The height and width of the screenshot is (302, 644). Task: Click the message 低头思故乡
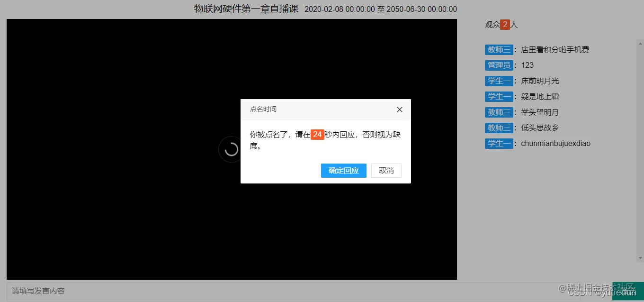540,128
